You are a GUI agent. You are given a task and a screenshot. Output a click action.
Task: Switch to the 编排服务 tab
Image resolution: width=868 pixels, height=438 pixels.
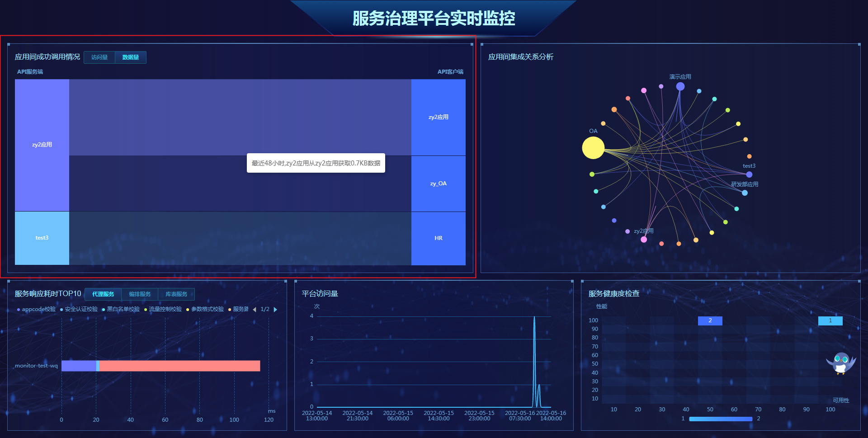pyautogui.click(x=139, y=294)
